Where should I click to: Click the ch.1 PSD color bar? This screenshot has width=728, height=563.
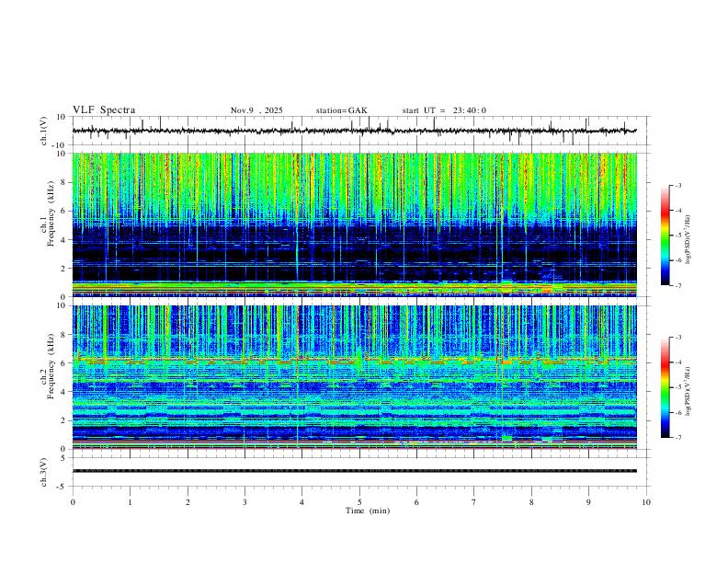tap(665, 236)
